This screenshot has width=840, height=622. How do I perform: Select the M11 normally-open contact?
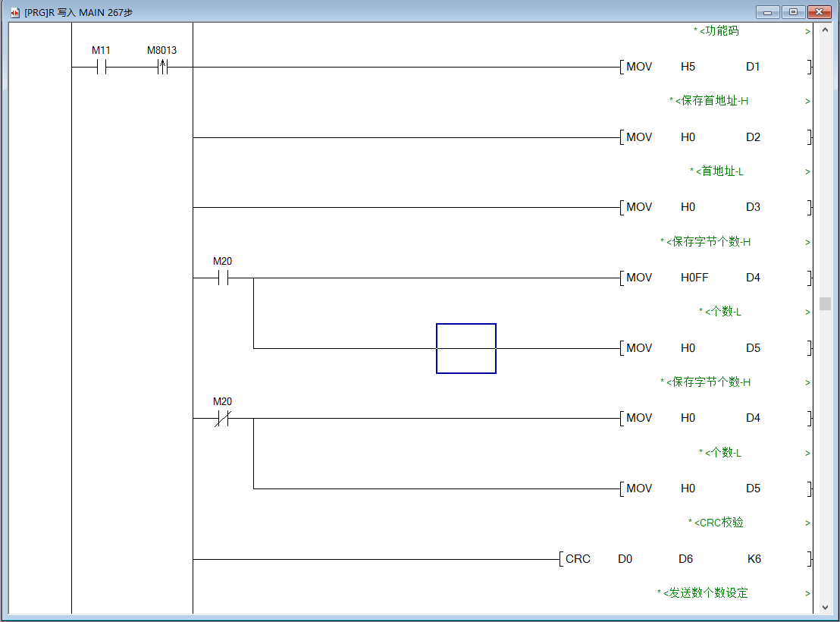101,68
